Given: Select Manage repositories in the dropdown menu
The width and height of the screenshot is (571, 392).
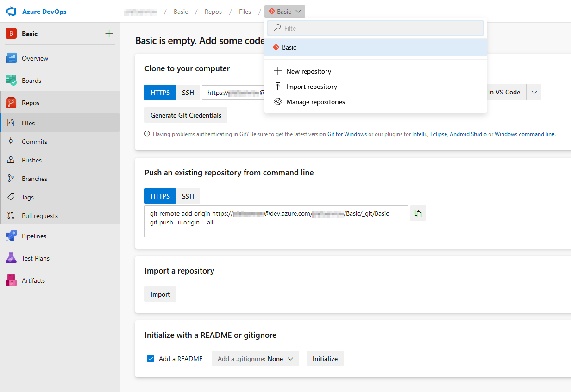Looking at the screenshot, I should tap(315, 101).
